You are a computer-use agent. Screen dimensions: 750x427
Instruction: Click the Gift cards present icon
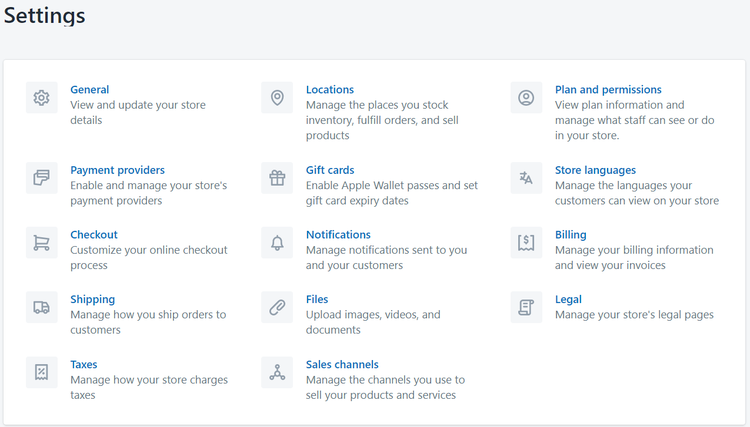277,178
